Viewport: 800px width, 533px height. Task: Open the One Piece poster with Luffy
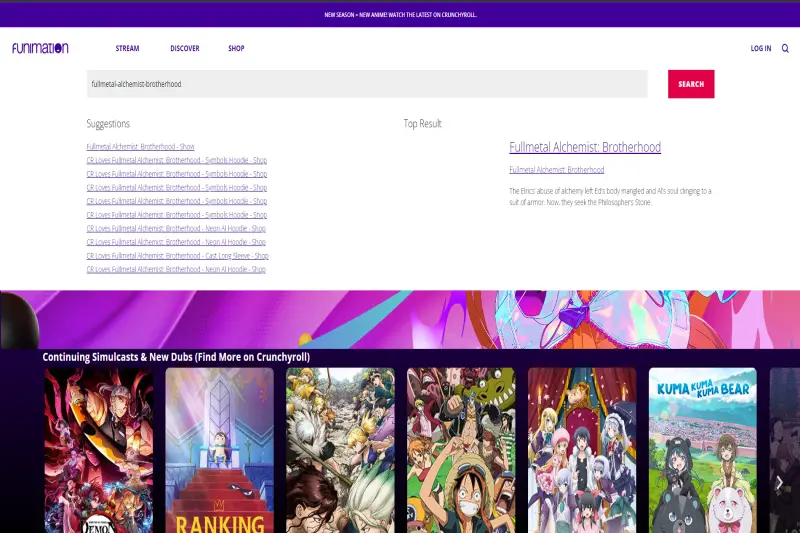(x=461, y=450)
